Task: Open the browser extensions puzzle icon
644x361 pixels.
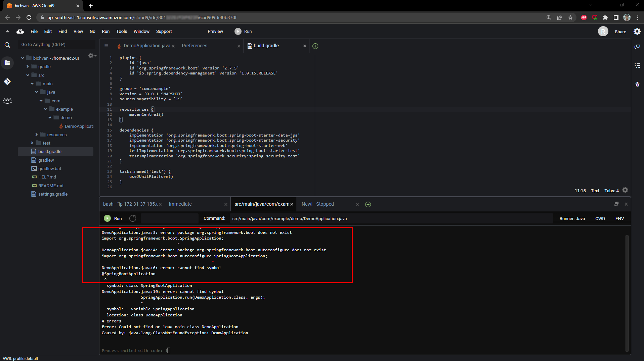Action: 605,17
